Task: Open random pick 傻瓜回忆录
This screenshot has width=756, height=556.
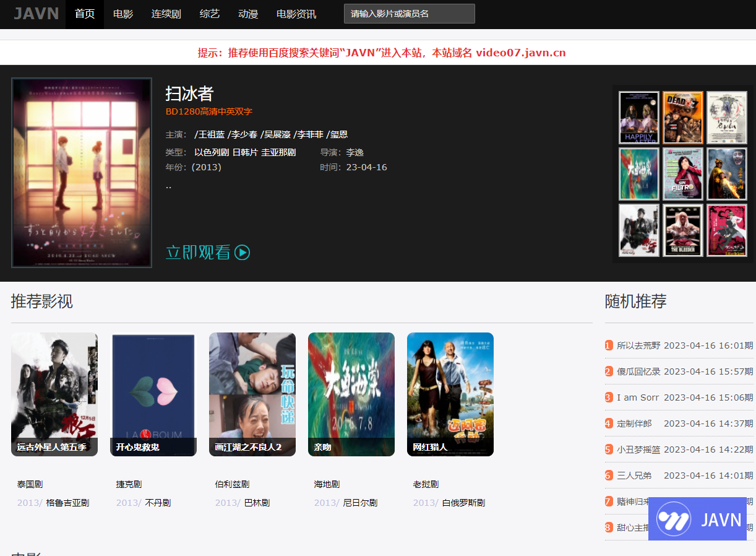Action: pyautogui.click(x=638, y=371)
